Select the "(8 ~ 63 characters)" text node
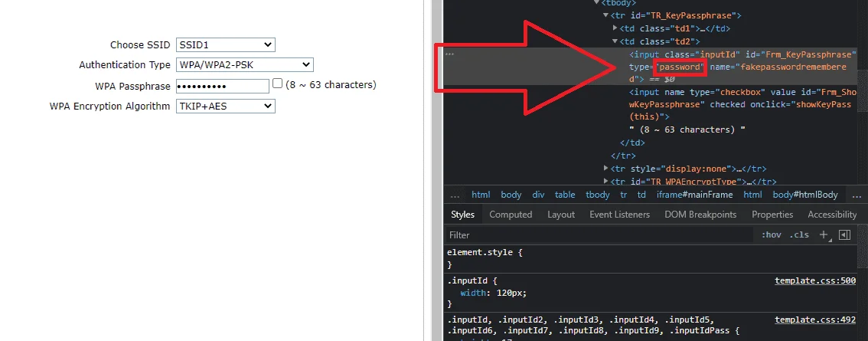Screen dimensions: 868x341 [687, 130]
